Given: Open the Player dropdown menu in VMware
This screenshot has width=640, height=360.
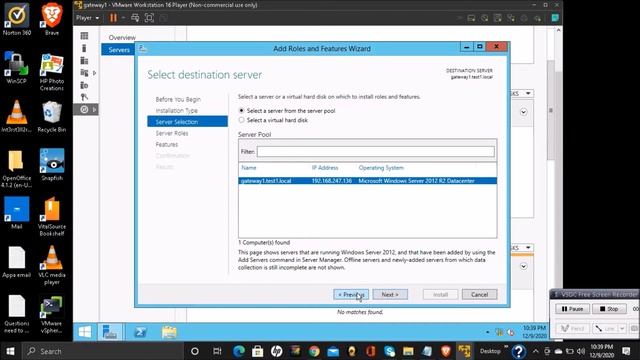Looking at the screenshot, I should point(87,18).
